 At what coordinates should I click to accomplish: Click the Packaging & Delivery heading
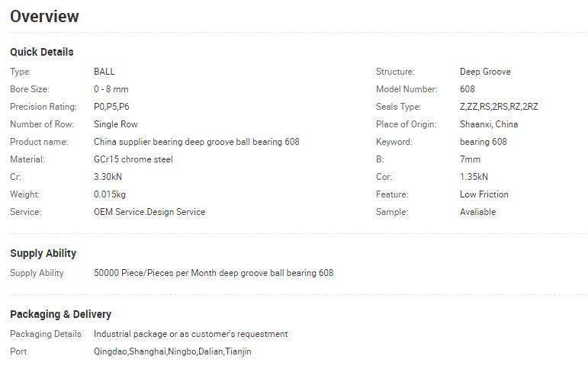click(60, 314)
